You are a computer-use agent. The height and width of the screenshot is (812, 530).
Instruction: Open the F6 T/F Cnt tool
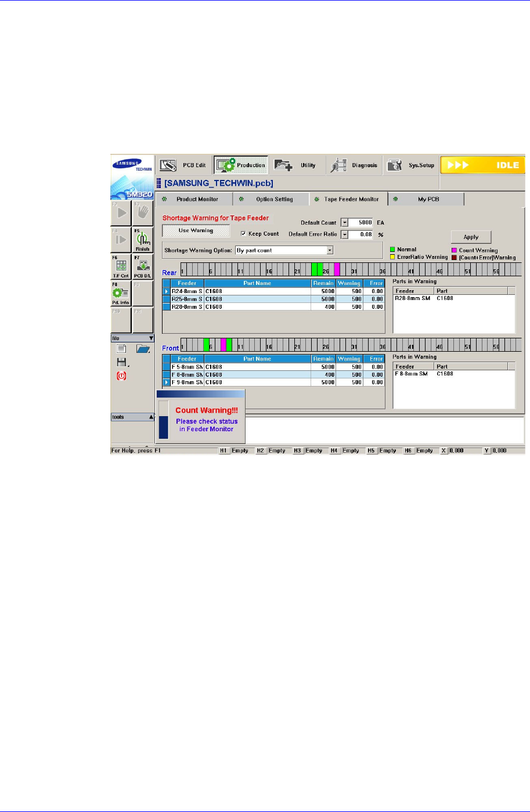coord(121,266)
